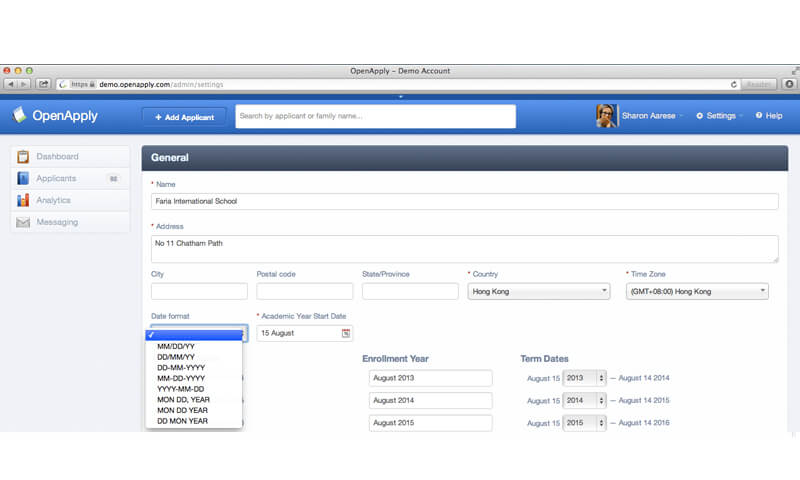Click the General section header

[x=465, y=158]
